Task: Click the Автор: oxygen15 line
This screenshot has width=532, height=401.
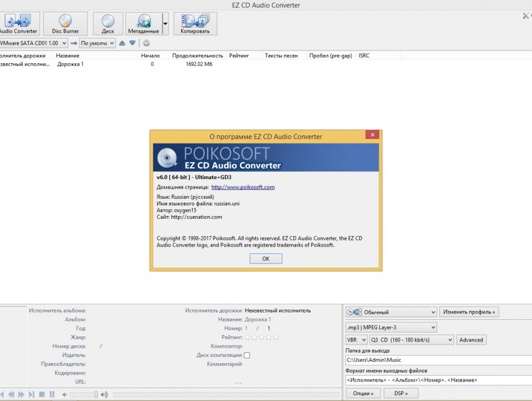Action: point(176,210)
